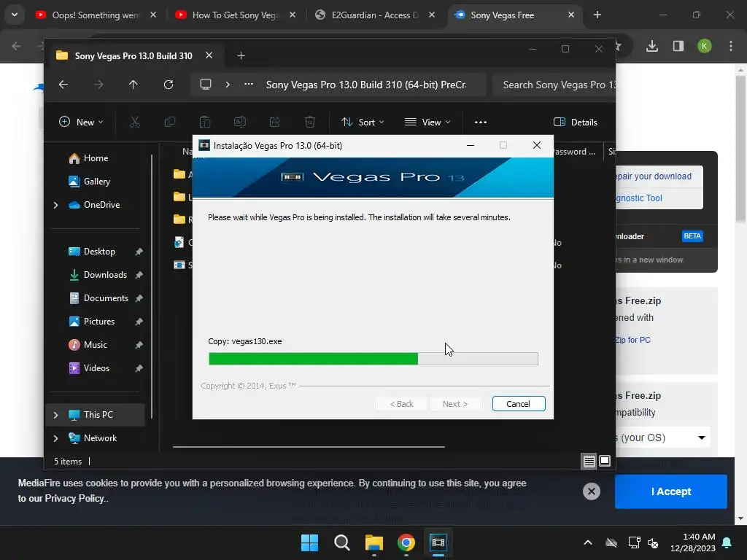Screen dimensions: 747x560
Task: Open Home in navigation pane
Action: click(96, 158)
